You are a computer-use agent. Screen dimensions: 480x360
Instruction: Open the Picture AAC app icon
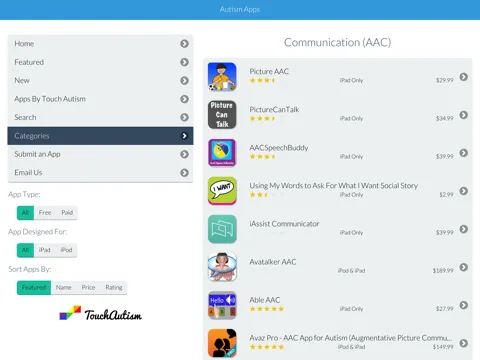(222, 77)
